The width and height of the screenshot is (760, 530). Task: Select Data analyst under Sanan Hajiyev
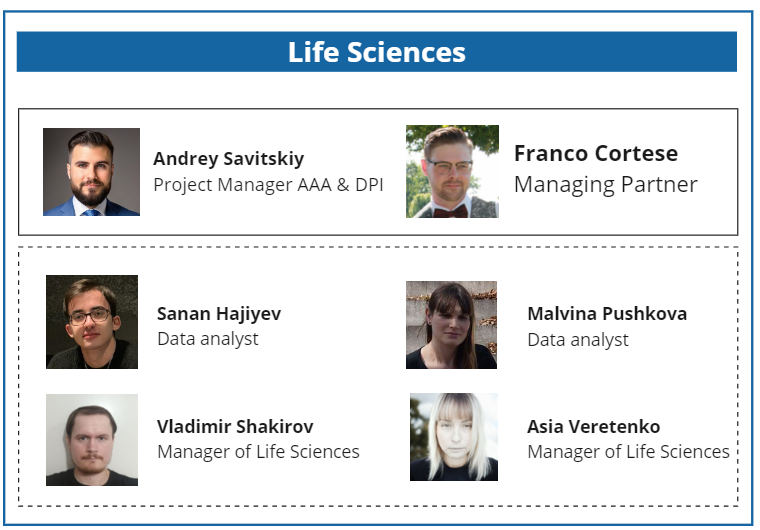click(207, 339)
